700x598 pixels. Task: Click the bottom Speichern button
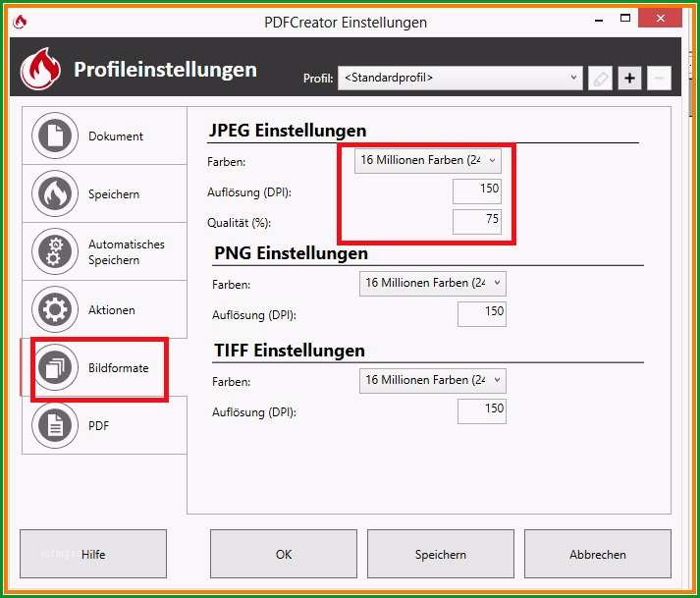click(x=441, y=554)
